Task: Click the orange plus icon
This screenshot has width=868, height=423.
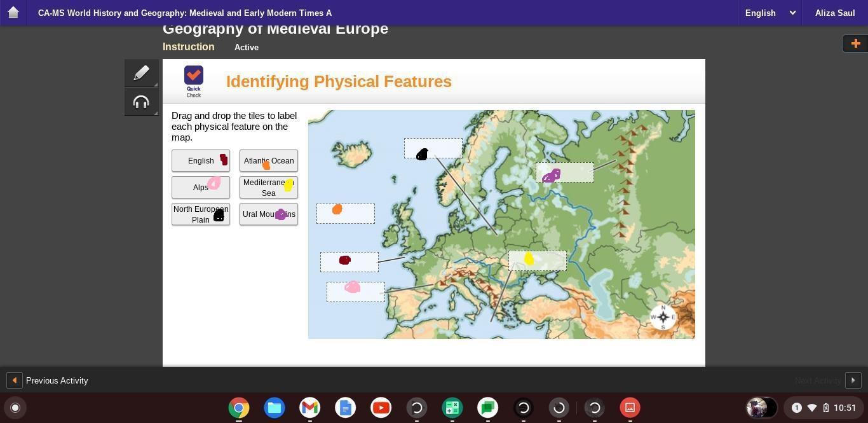Action: [855, 43]
